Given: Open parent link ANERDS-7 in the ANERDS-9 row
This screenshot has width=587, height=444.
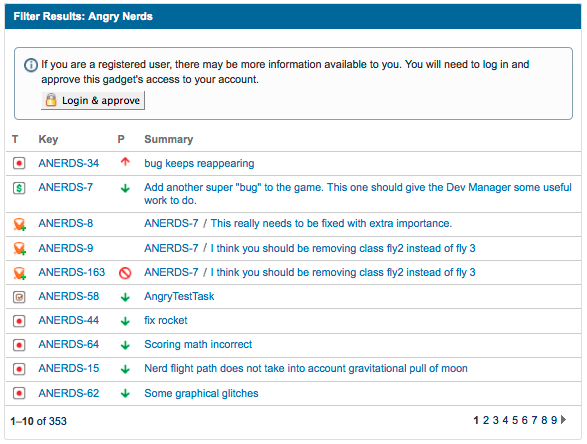Looking at the screenshot, I should [171, 248].
